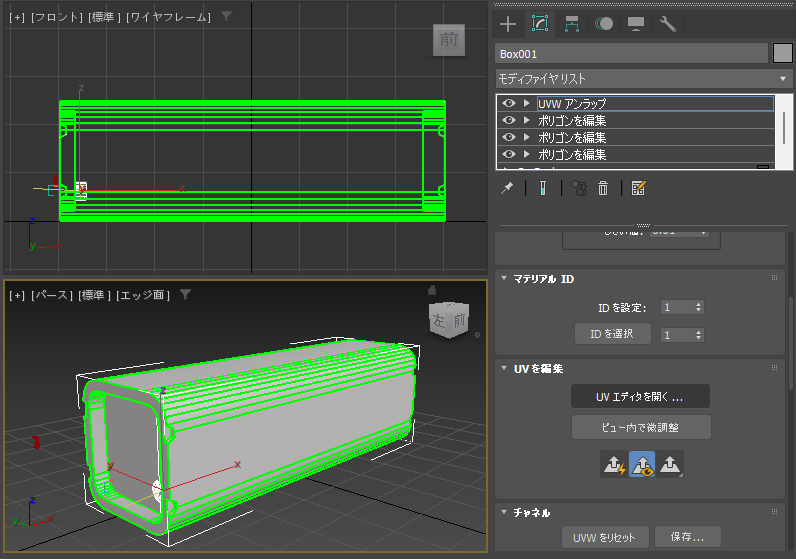Viewport: 796px width, 559px height.
Task: Switch to the Hierarchy panel tab
Action: point(572,24)
